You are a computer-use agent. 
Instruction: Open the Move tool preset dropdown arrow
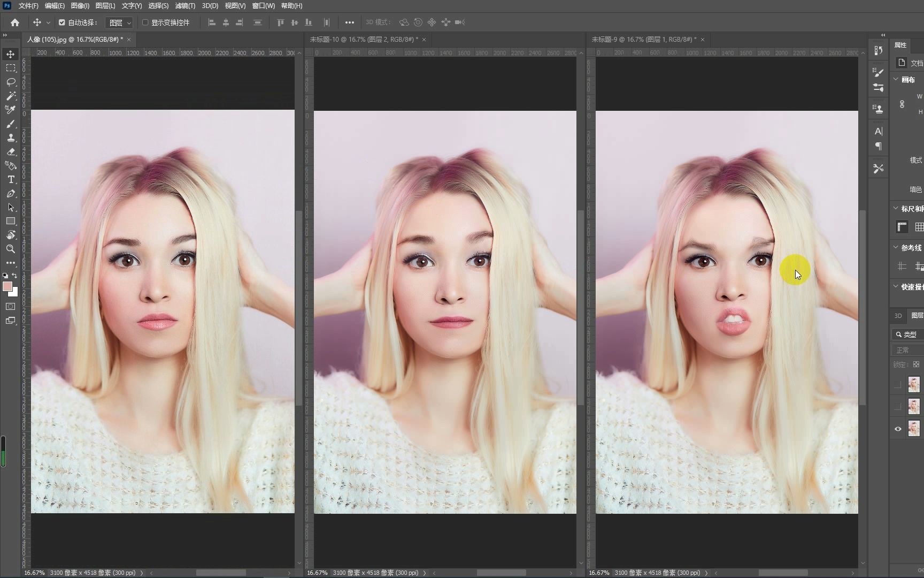(48, 22)
